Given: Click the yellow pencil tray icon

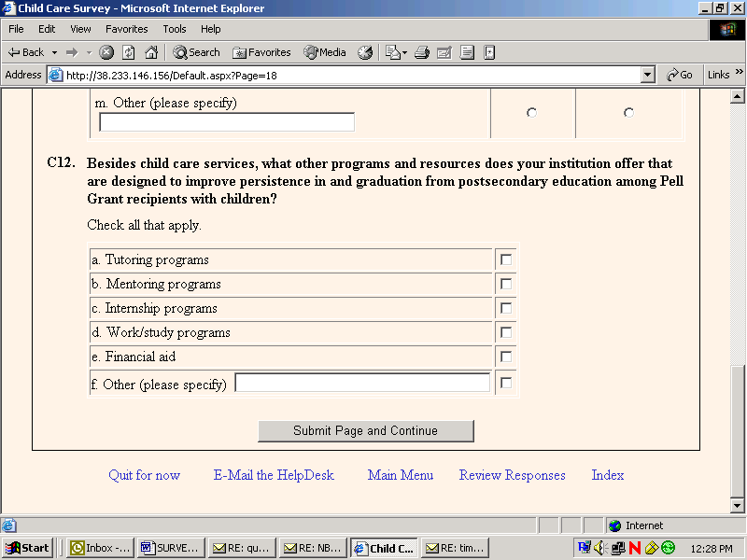Looking at the screenshot, I should click(652, 548).
